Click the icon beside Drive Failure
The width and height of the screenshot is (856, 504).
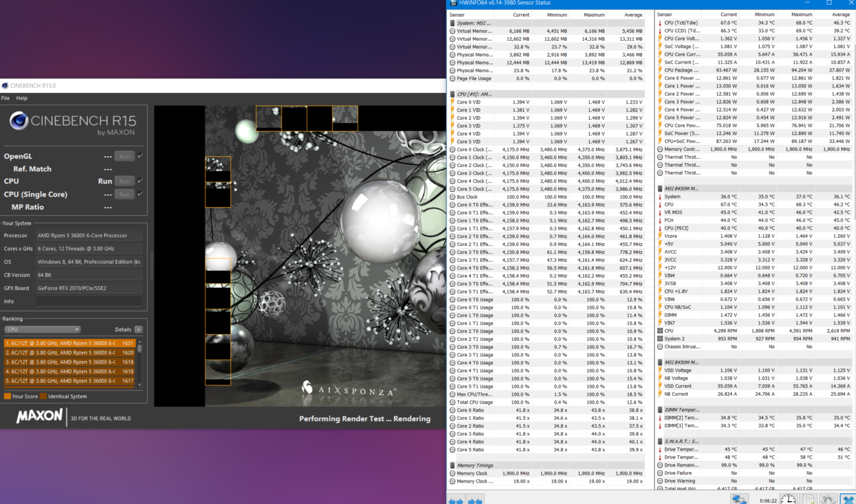[x=660, y=473]
